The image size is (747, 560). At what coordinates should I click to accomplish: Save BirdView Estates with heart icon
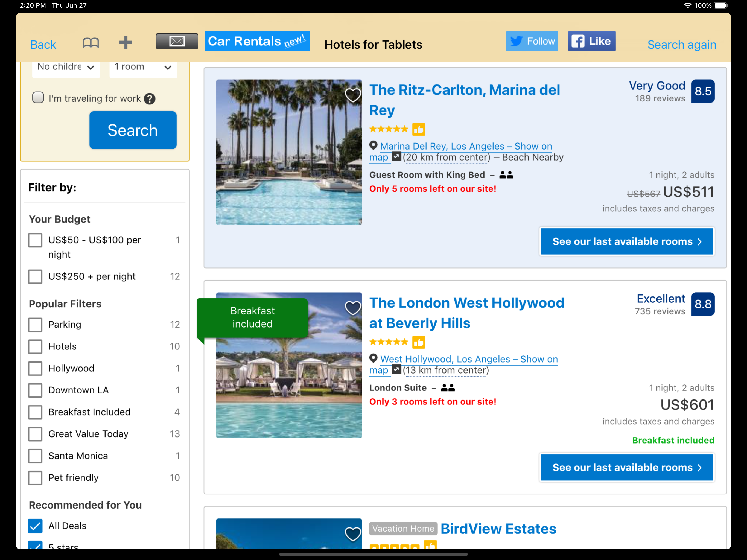click(352, 534)
